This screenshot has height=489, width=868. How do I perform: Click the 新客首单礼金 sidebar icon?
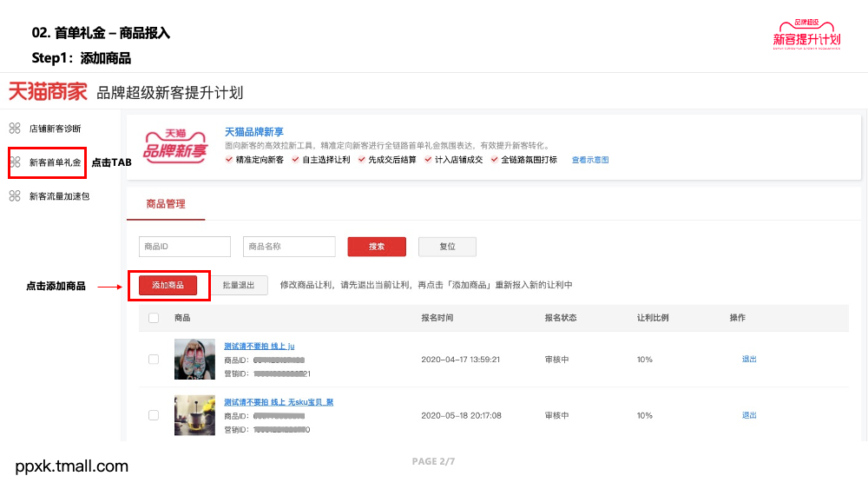coord(15,162)
